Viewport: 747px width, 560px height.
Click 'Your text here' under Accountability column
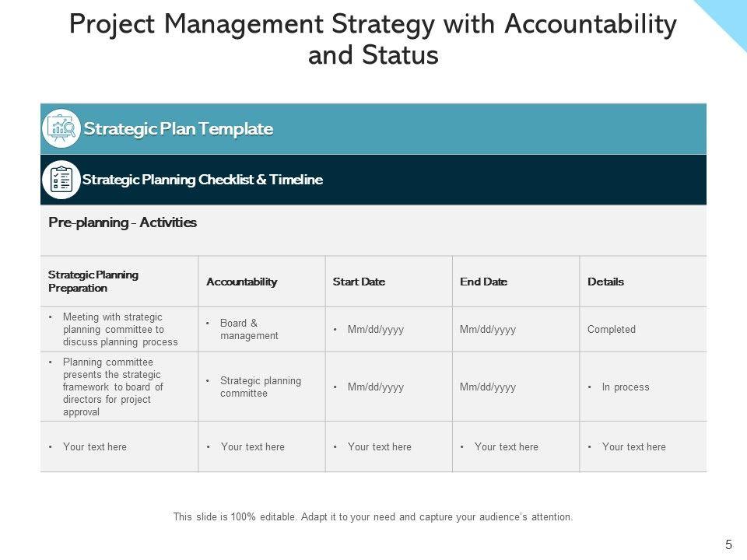point(252,446)
